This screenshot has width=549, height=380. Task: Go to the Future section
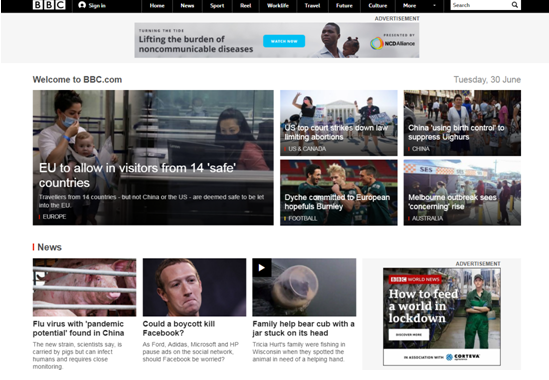[344, 6]
